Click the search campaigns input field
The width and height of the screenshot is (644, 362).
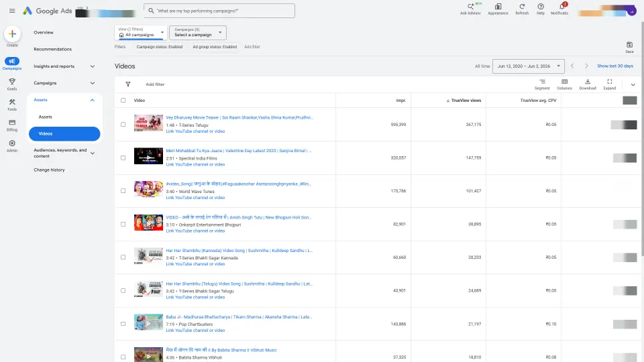pos(219,11)
